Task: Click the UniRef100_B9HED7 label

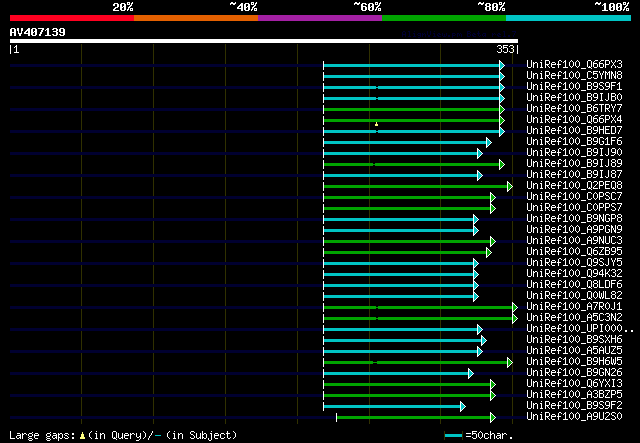Action: 574,131
